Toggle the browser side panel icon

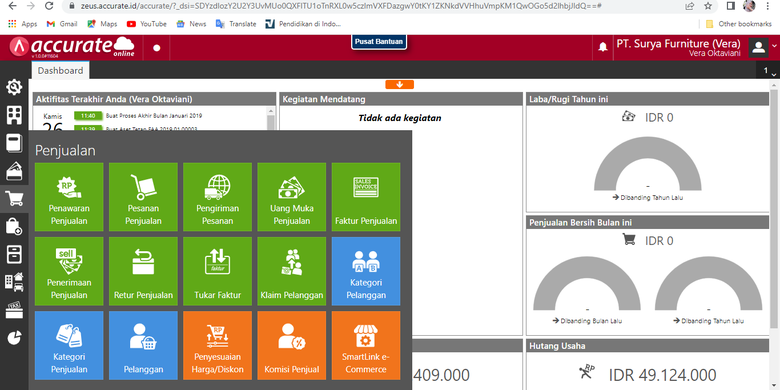point(731,6)
